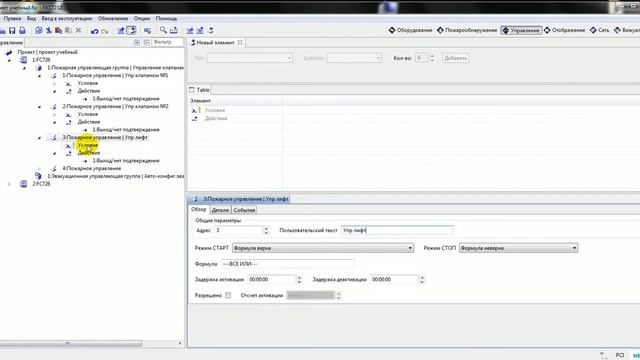
Task: Collapse the 1:FC726 tree node
Action: tap(9, 60)
